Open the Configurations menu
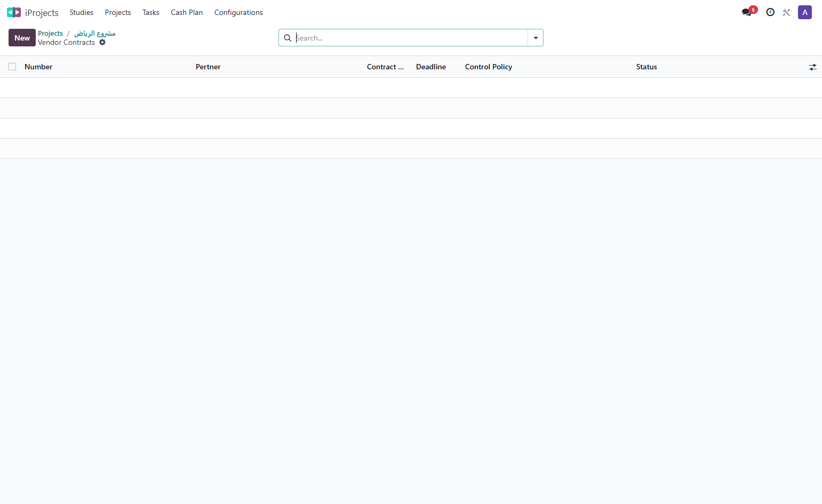 pyautogui.click(x=238, y=12)
